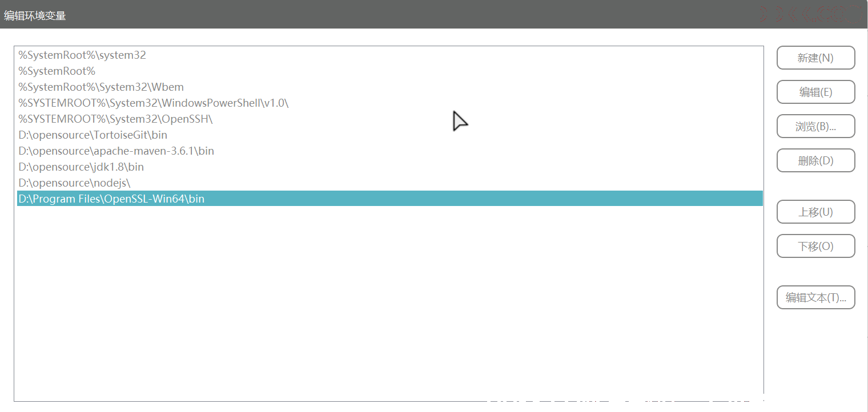The width and height of the screenshot is (868, 412).
Task: Pick the System32\OpenSSH path entry
Action: pyautogui.click(x=389, y=119)
